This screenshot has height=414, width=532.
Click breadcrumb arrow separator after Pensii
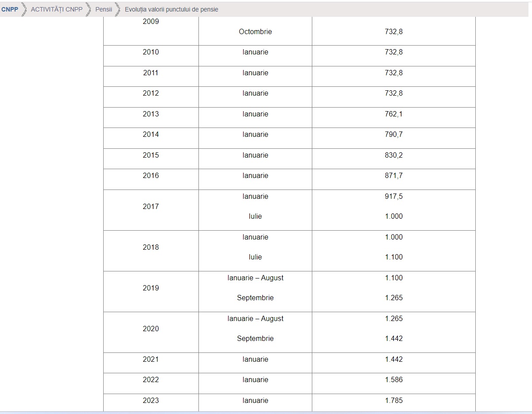tap(118, 9)
